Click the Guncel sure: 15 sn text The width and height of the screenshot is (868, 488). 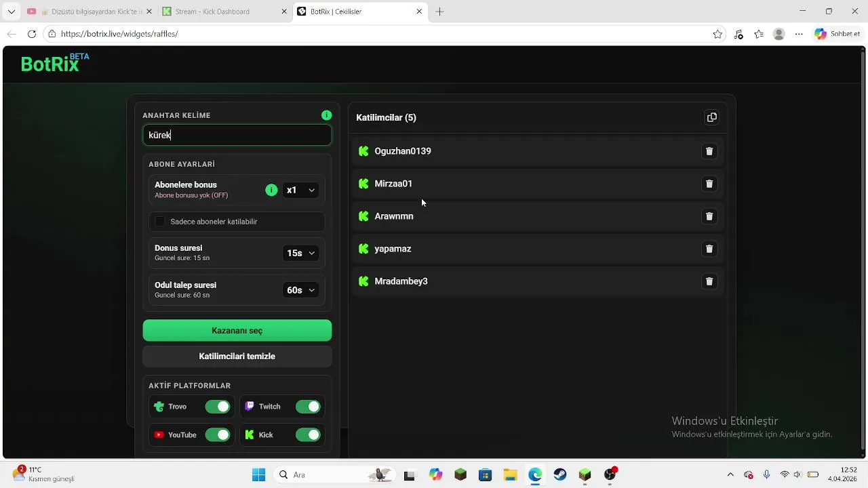pyautogui.click(x=182, y=258)
